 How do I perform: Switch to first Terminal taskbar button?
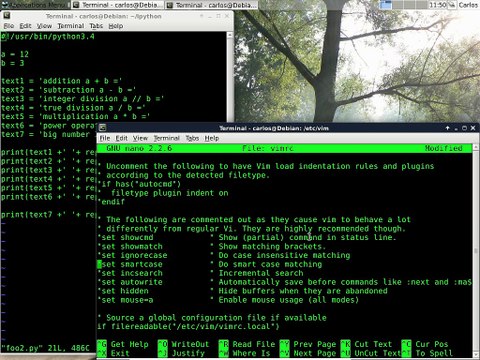click(x=118, y=5)
